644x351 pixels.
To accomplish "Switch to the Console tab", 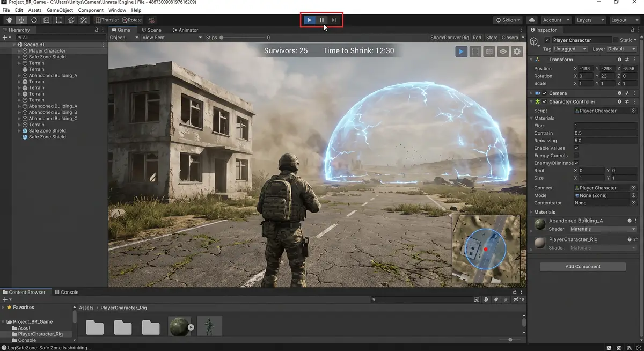I will [x=67, y=292].
